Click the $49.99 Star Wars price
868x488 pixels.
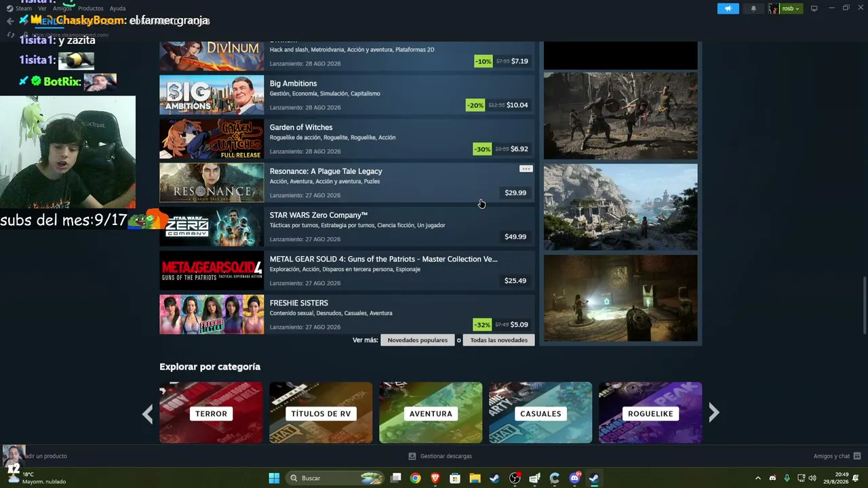pos(515,237)
